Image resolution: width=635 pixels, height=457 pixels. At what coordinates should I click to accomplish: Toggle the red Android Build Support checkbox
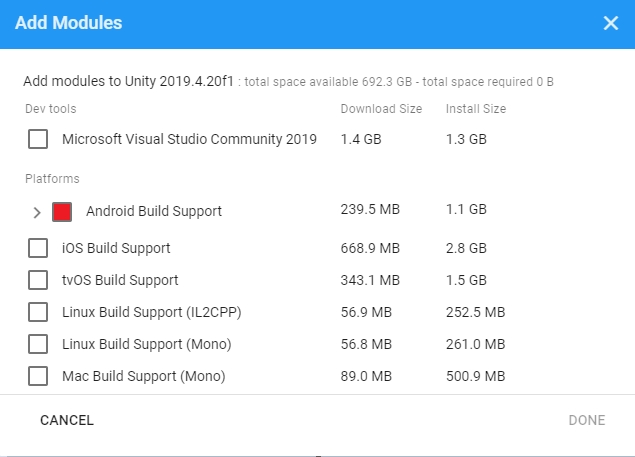pyautogui.click(x=62, y=212)
